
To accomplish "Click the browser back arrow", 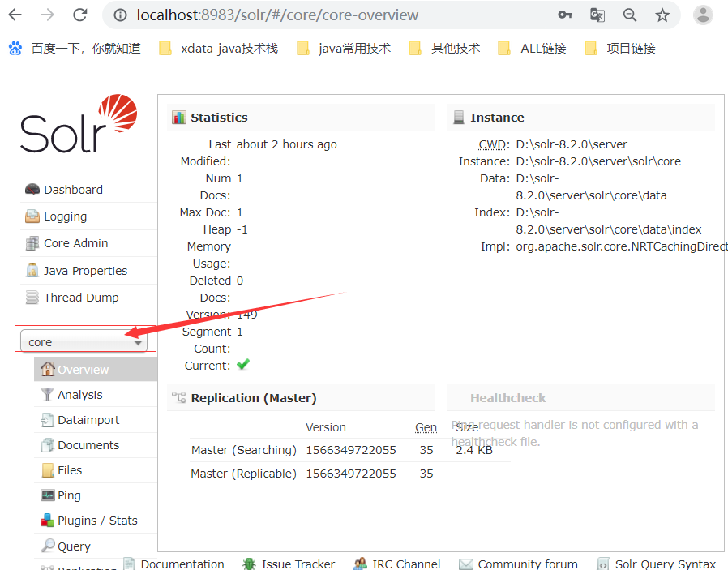I will (x=15, y=15).
